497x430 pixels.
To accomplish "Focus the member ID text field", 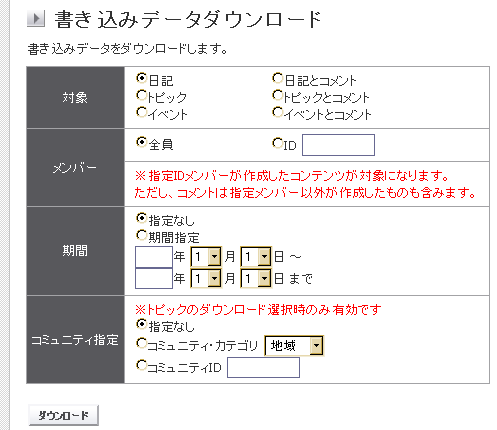I will click(338, 145).
